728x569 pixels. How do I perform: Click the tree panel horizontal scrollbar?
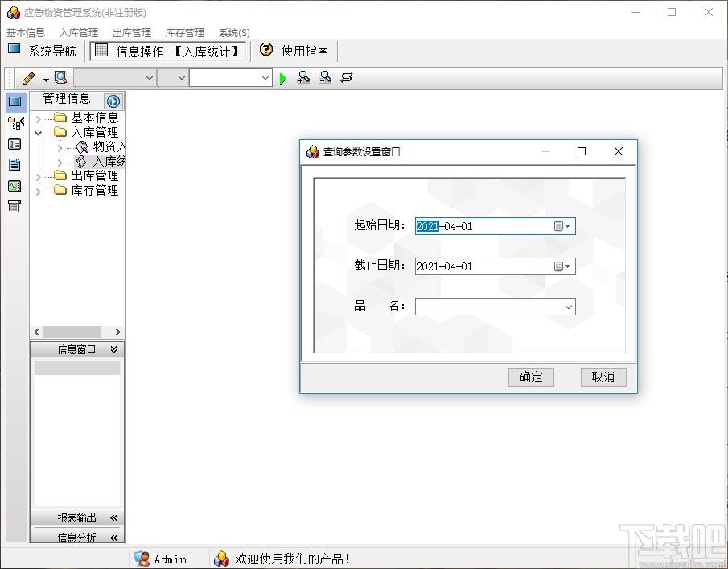point(77,332)
